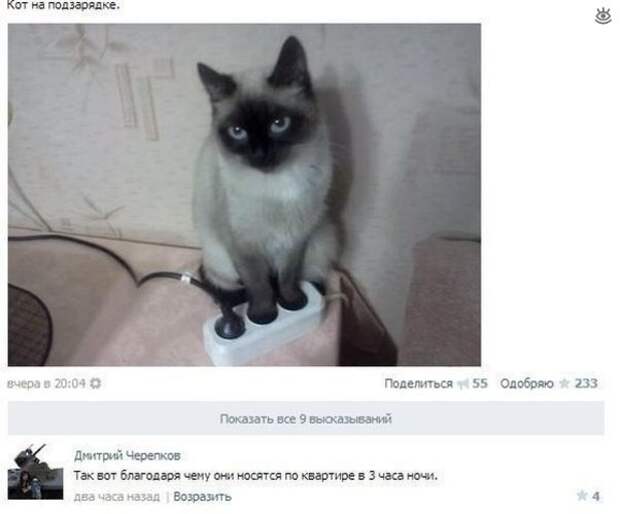This screenshot has width=620, height=514.
Task: Click the star icon beside Одобряю
Action: pyautogui.click(x=564, y=384)
